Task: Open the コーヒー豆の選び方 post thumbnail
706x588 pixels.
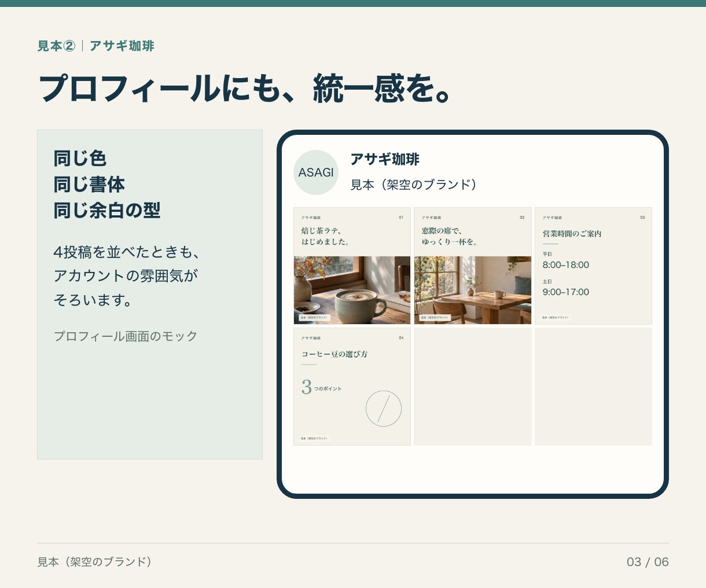Action: click(x=352, y=387)
